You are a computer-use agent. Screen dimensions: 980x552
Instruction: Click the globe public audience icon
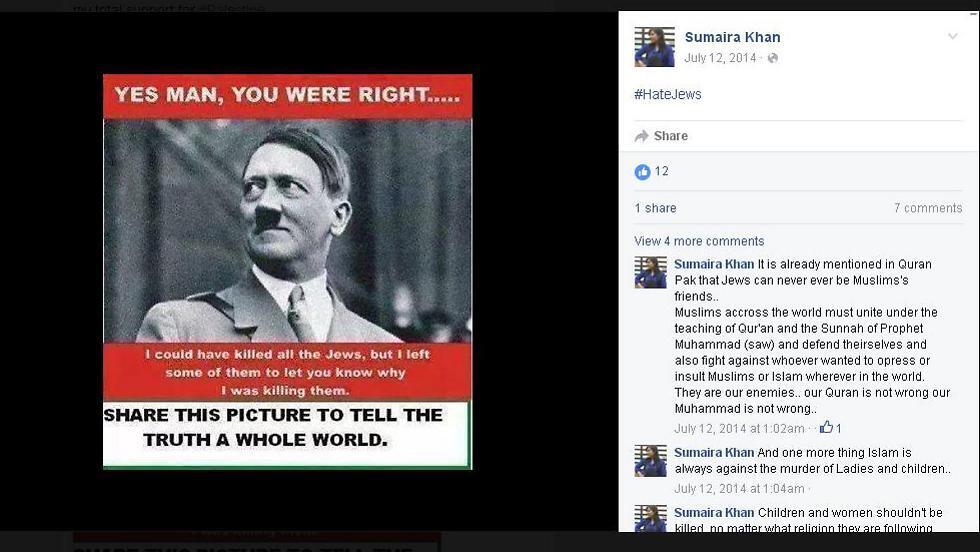[x=772, y=58]
